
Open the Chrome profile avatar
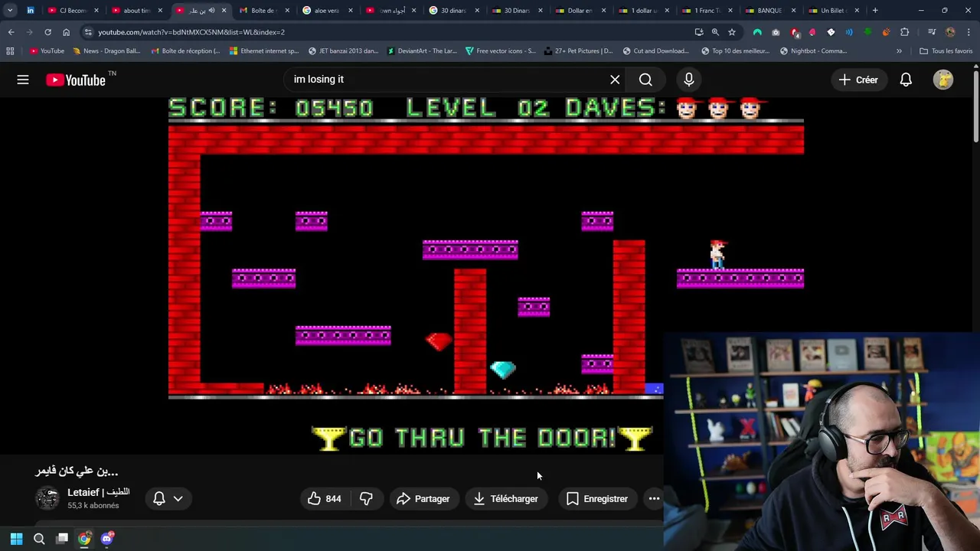tap(950, 32)
